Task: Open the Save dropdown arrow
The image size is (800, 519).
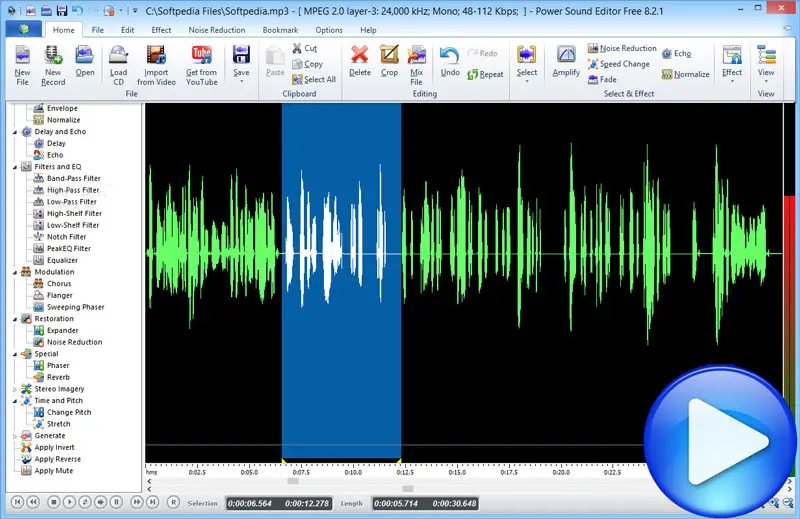Action: point(241,82)
